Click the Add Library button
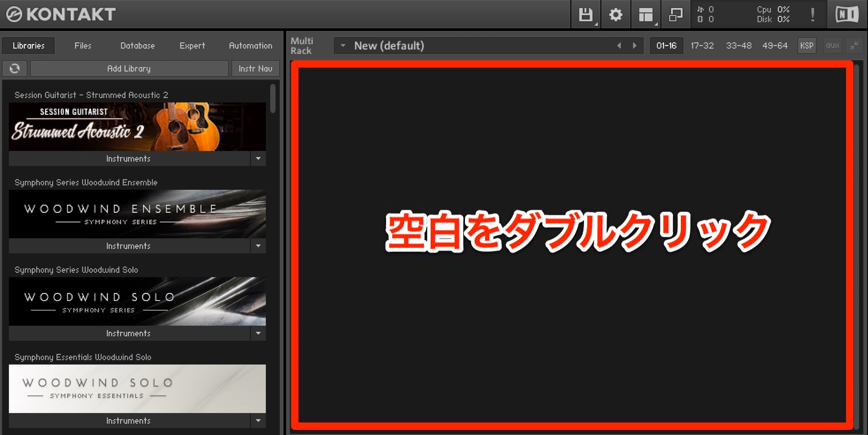 pos(129,68)
